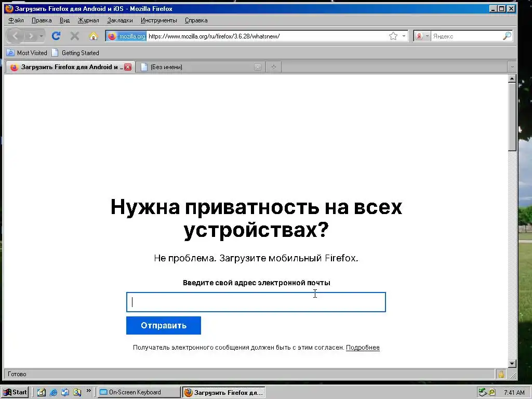Open the address bar dropdown arrow
The height and width of the screenshot is (399, 532).
(x=404, y=36)
